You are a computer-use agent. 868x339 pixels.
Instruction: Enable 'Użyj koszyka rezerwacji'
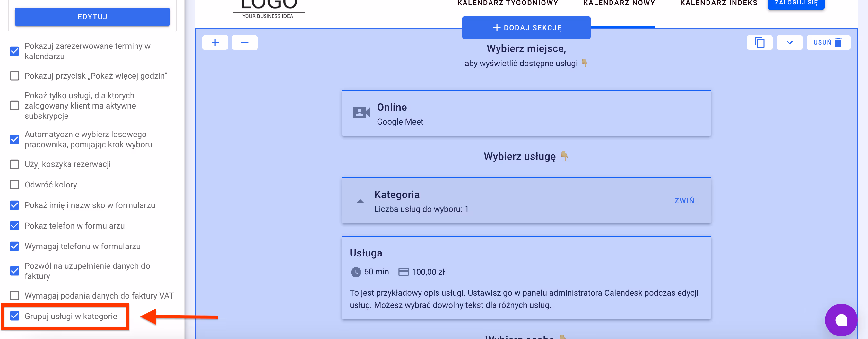point(14,164)
